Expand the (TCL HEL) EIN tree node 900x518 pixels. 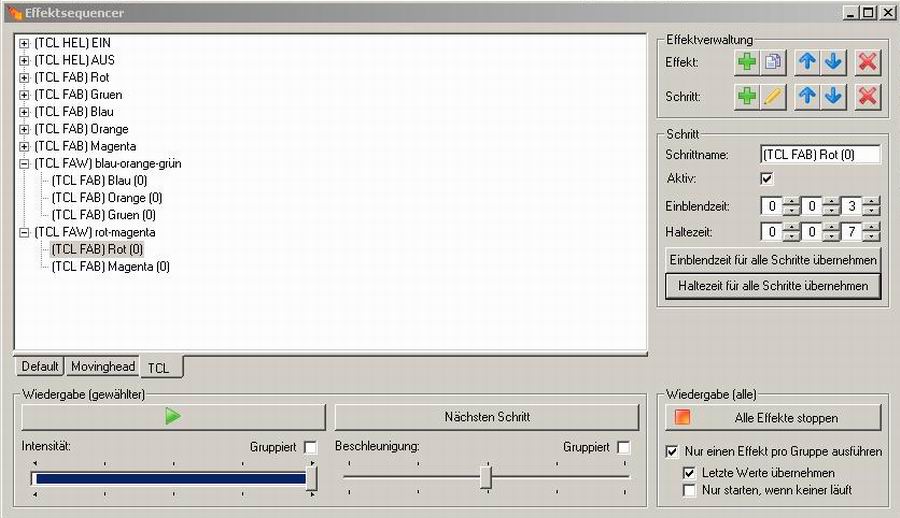tap(24, 43)
